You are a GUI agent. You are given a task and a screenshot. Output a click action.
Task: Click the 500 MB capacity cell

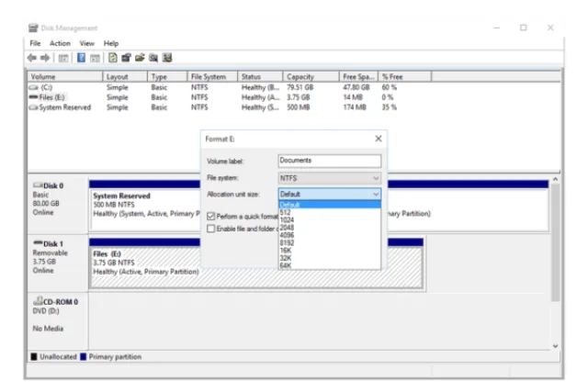click(x=299, y=107)
